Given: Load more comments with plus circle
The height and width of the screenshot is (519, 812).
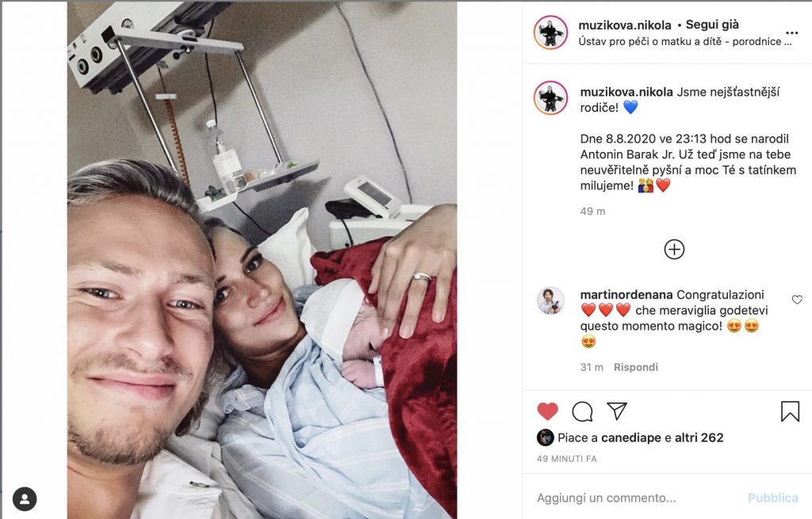Looking at the screenshot, I should point(674,250).
